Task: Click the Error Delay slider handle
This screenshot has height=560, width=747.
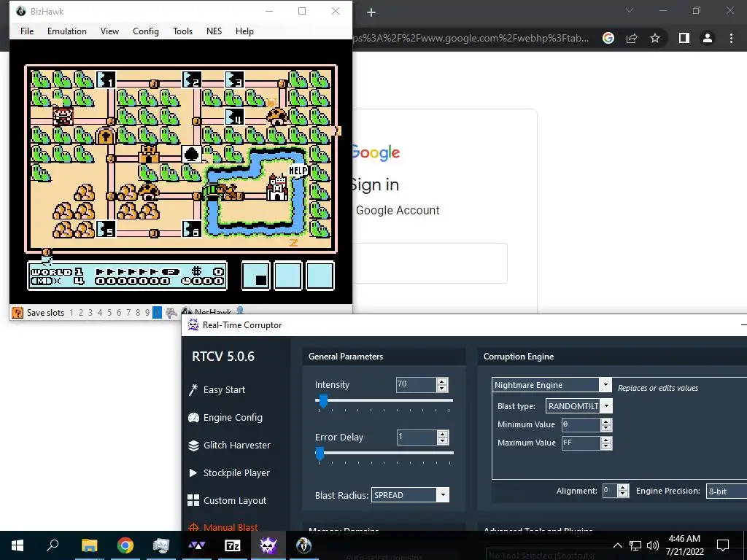Action: pyautogui.click(x=320, y=454)
